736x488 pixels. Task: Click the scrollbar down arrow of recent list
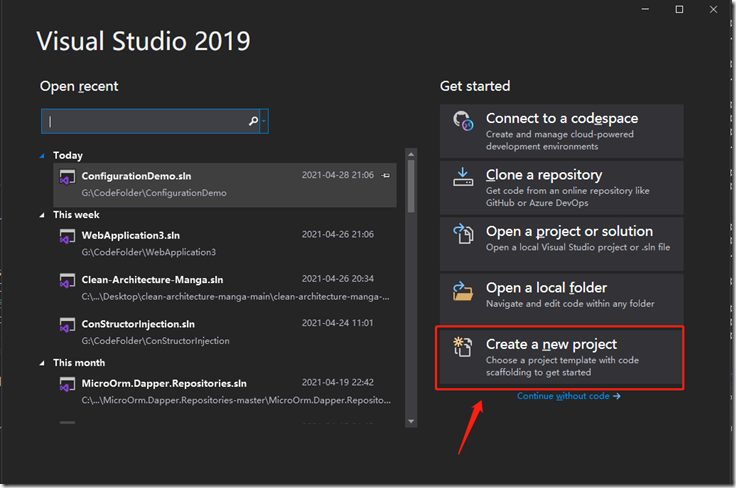(411, 421)
